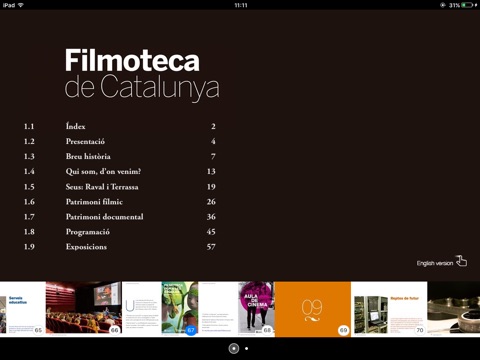Tap section number 1.1

click(x=29, y=126)
